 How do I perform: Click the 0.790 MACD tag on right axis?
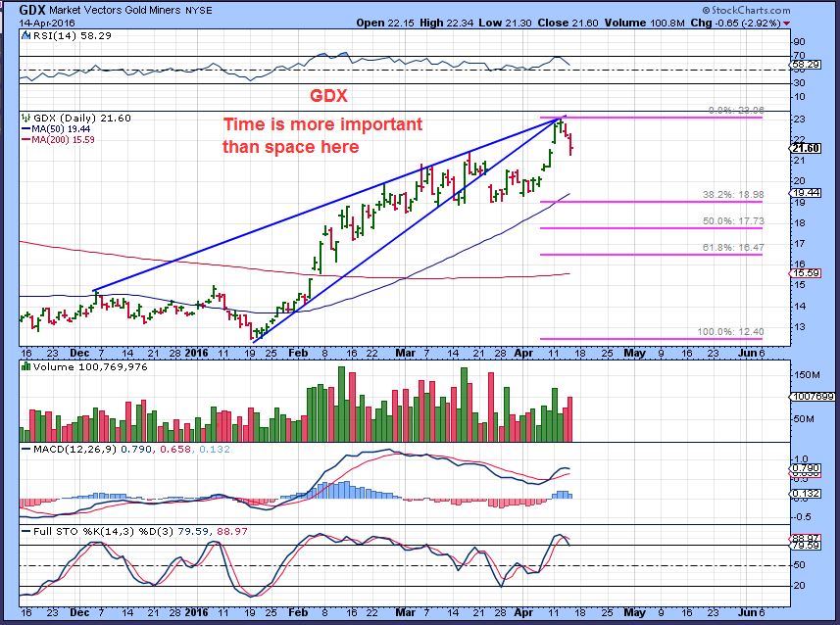tap(807, 468)
